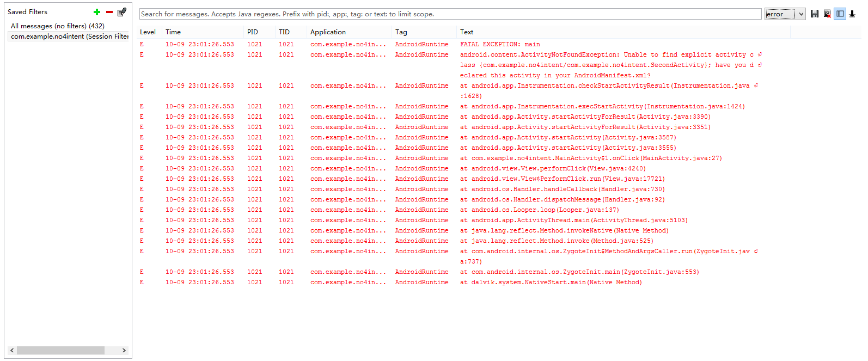Select the FATAL EXCEPTION: main log row
Screen dimensions: 868x361
point(500,45)
